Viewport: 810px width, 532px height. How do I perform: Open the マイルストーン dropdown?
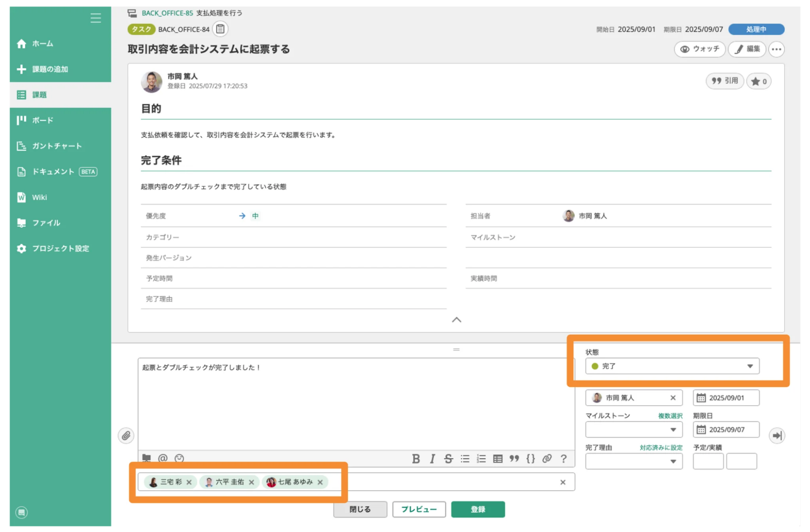[634, 429]
